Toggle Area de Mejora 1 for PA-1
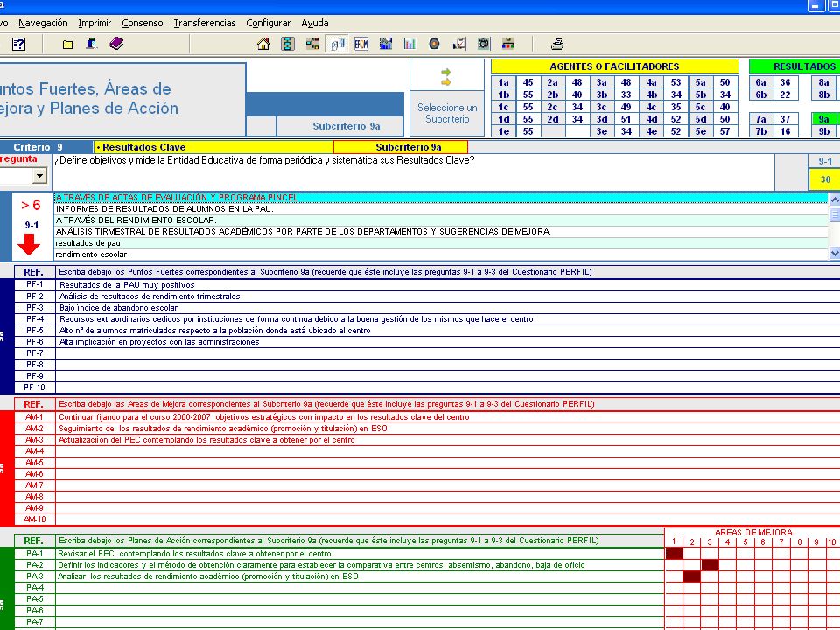Viewport: 840px width, 630px height. click(x=674, y=553)
